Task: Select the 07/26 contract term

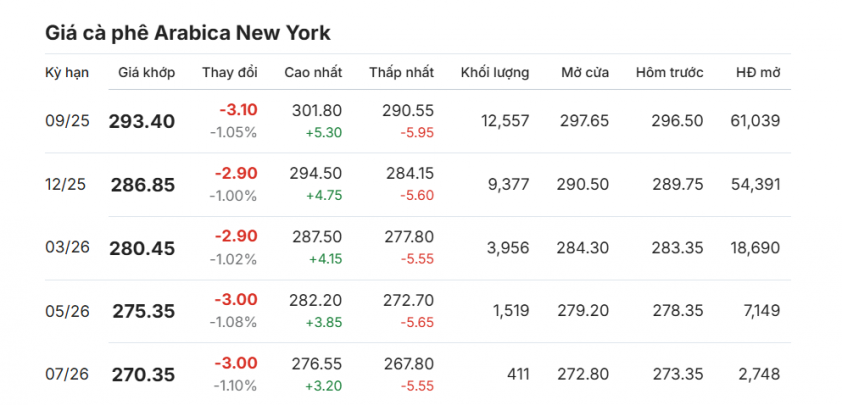Action: coord(68,374)
